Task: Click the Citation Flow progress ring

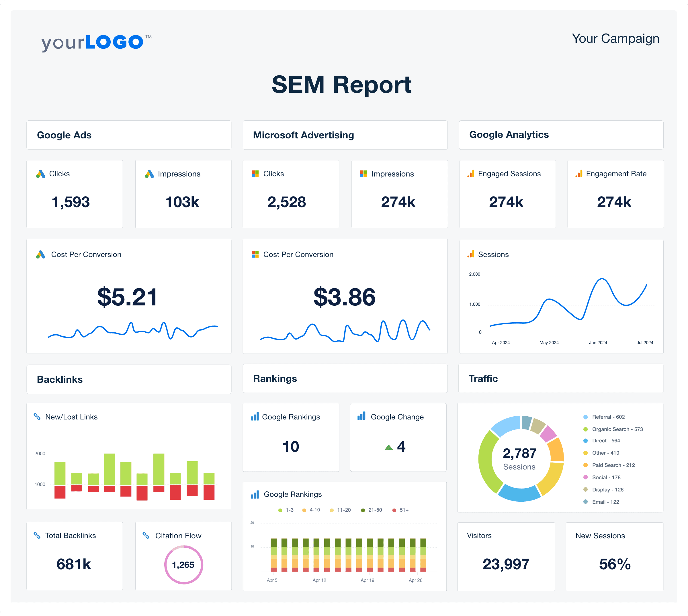Action: click(x=183, y=564)
